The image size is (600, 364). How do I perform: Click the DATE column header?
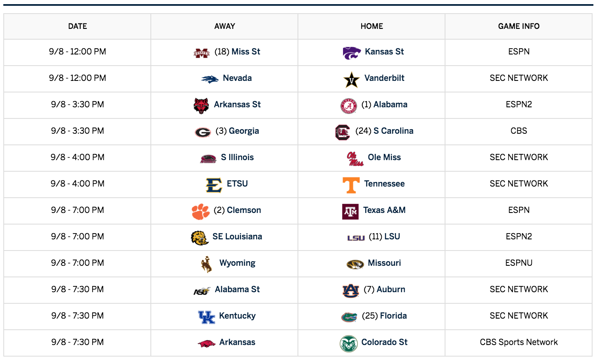pos(77,26)
